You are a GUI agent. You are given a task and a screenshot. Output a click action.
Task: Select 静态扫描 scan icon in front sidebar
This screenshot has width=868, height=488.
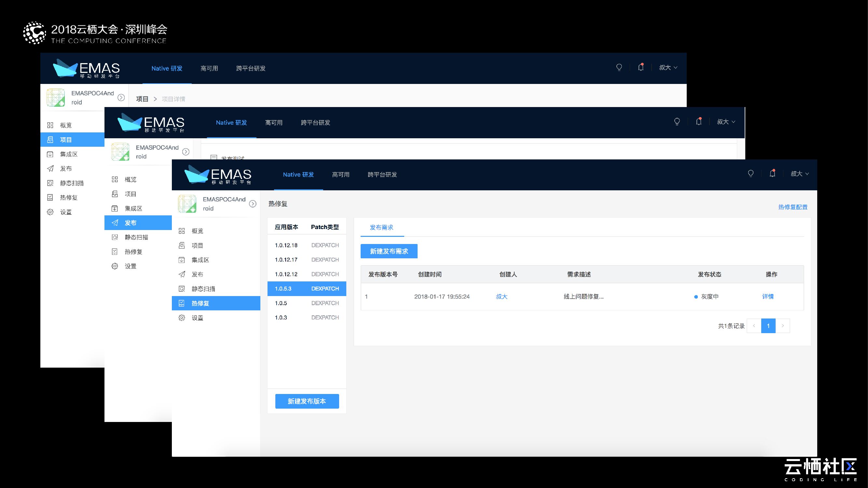point(182,289)
